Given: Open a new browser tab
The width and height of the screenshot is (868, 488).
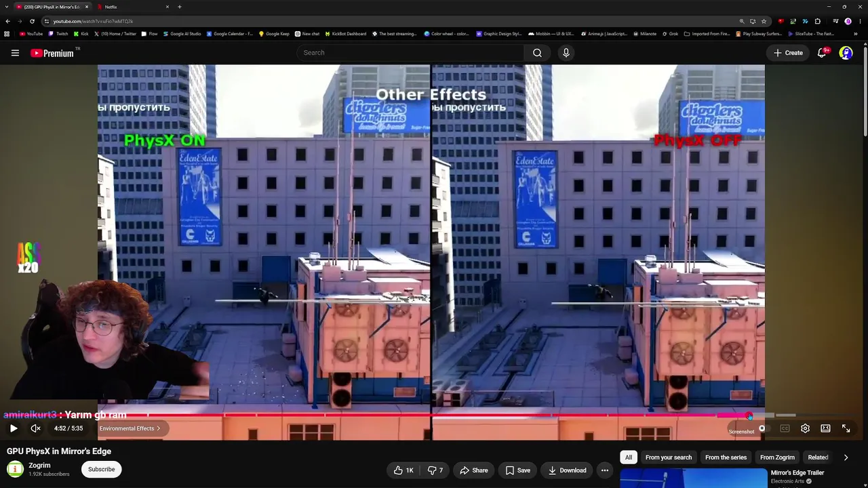Looking at the screenshot, I should [x=180, y=7].
